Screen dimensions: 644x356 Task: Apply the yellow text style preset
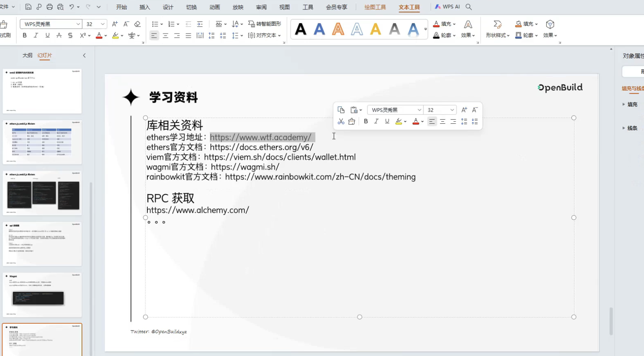point(375,29)
